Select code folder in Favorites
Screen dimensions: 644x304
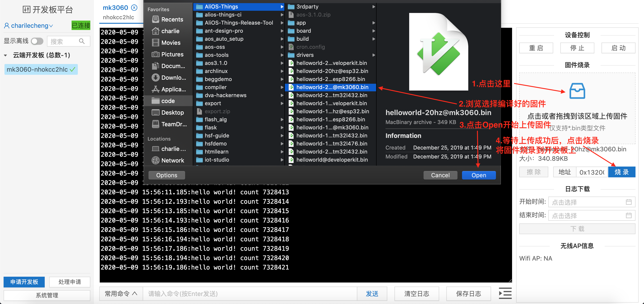168,101
